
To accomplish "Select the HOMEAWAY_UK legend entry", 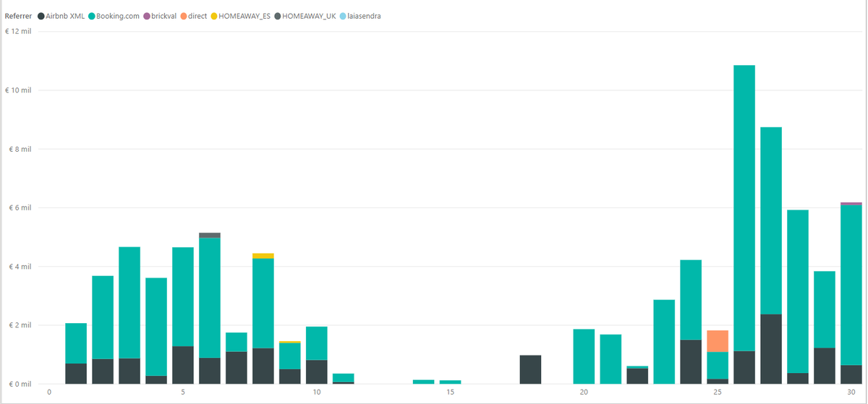I will [x=305, y=16].
